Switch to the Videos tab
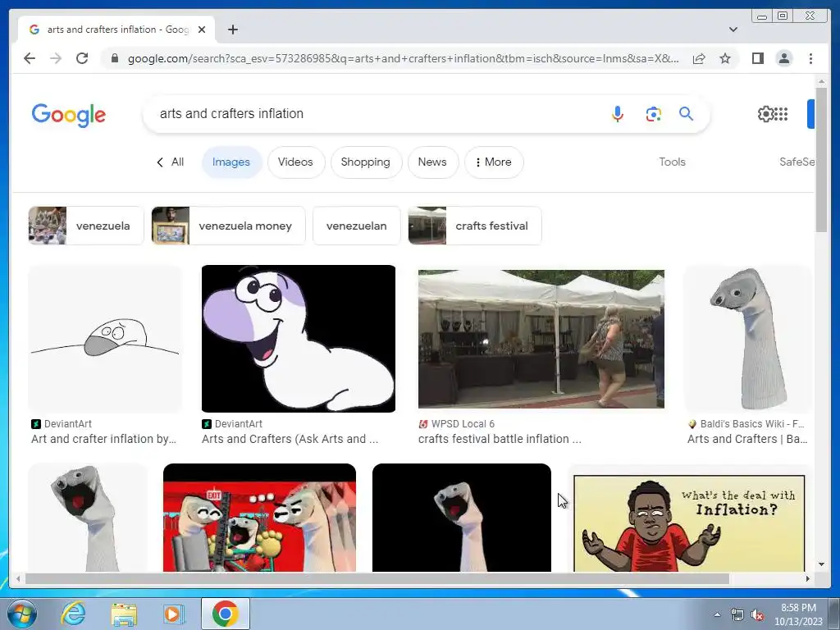Screen dimensions: 840x630 (x=295, y=162)
